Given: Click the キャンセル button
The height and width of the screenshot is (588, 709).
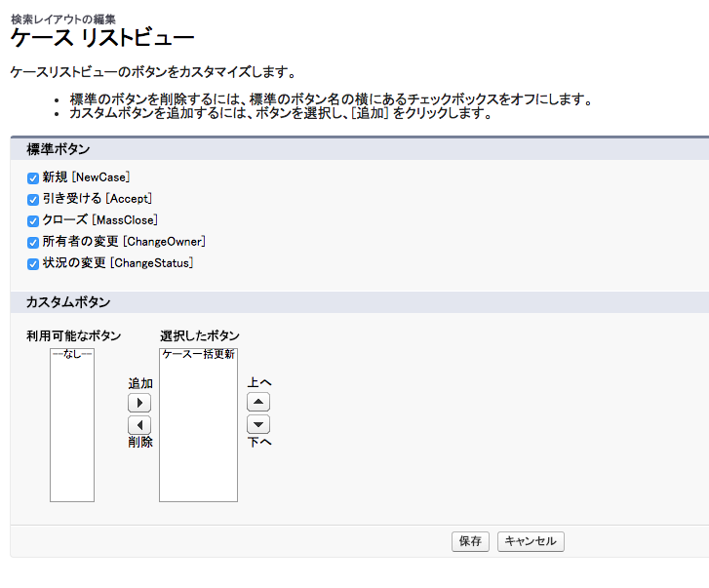Looking at the screenshot, I should (531, 541).
